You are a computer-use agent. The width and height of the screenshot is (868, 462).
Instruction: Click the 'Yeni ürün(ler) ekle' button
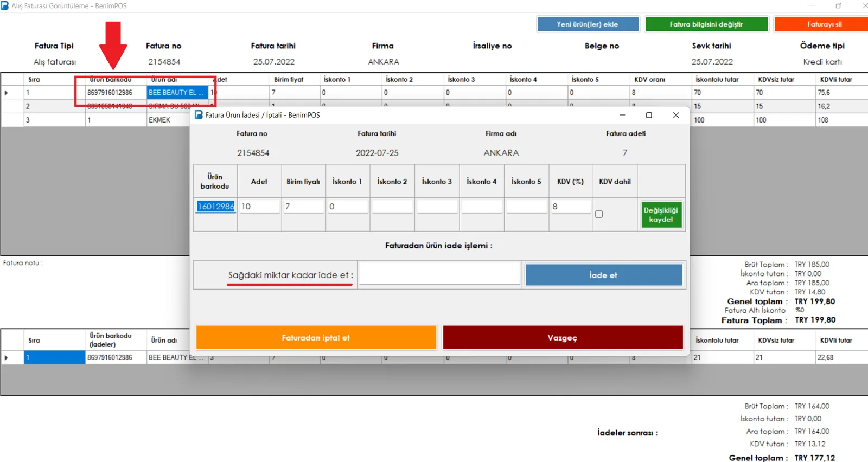pyautogui.click(x=587, y=24)
